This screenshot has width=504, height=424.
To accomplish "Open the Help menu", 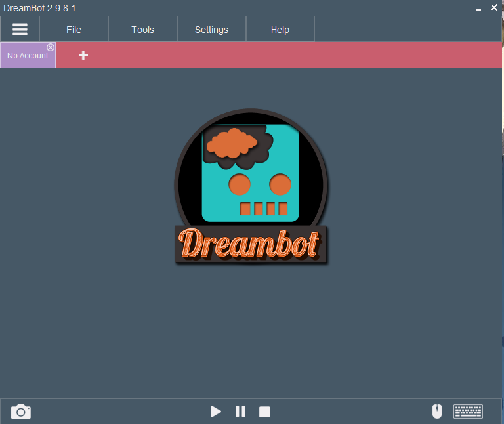I will [280, 30].
